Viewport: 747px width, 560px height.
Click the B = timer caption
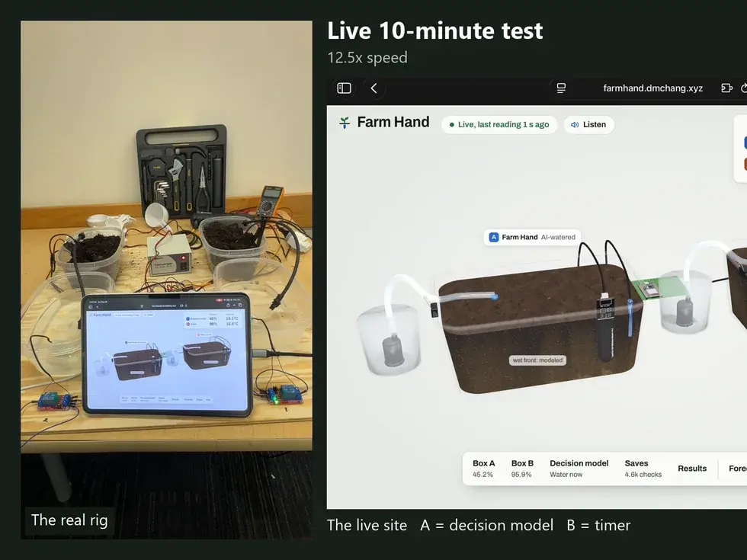tap(598, 525)
